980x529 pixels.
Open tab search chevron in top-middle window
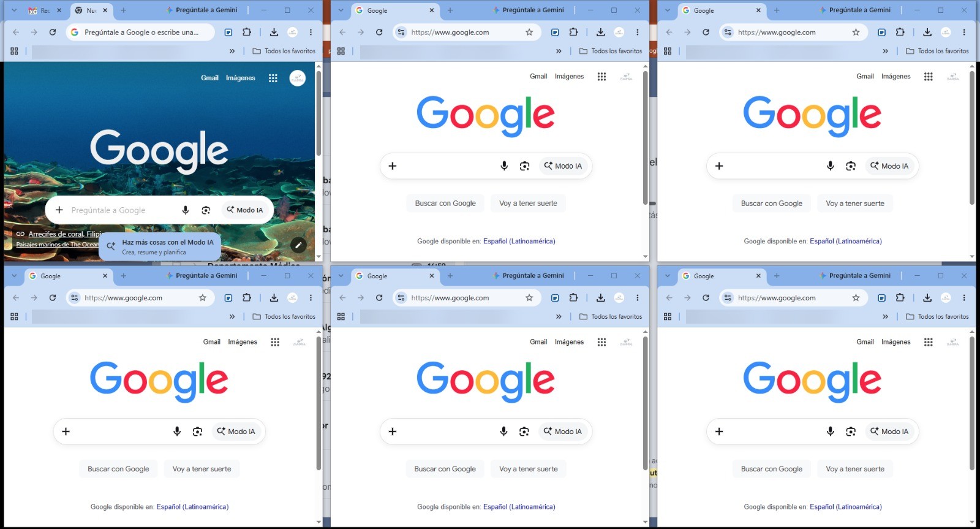click(341, 10)
